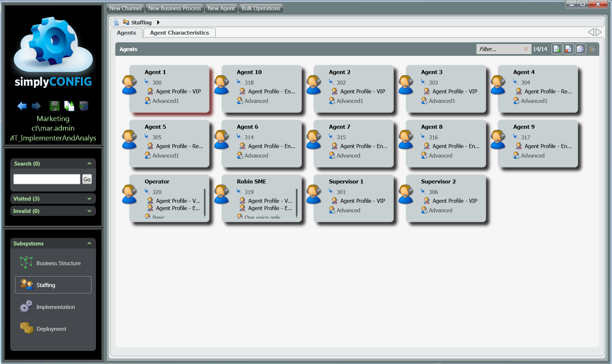Click extension 305 on the Agent 5 card
Screen dimensions: 612x364
pyautogui.click(x=157, y=137)
